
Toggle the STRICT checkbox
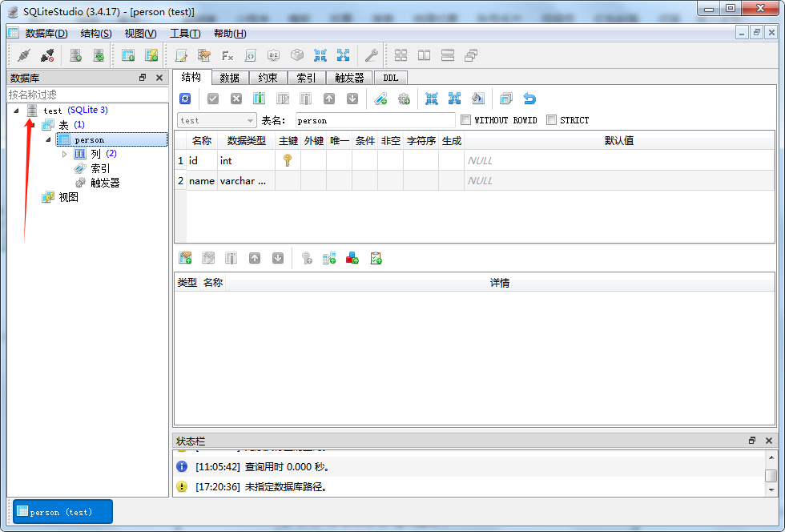(x=551, y=120)
